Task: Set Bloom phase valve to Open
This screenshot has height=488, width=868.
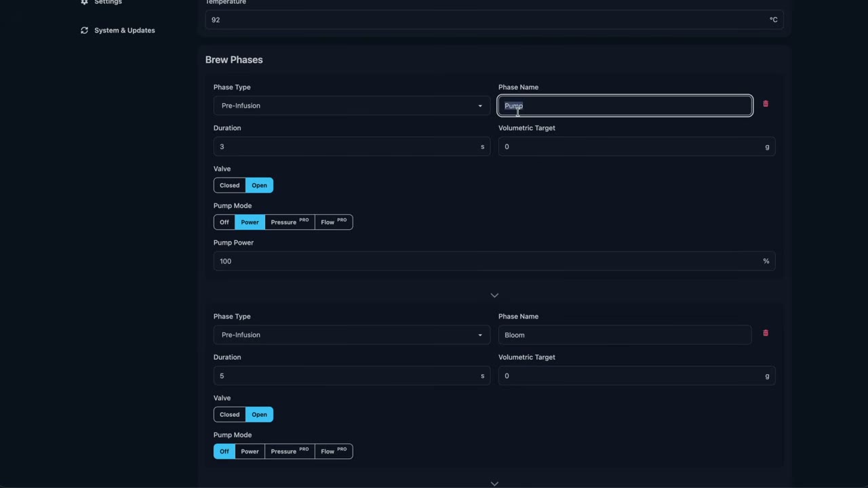Action: coord(259,414)
